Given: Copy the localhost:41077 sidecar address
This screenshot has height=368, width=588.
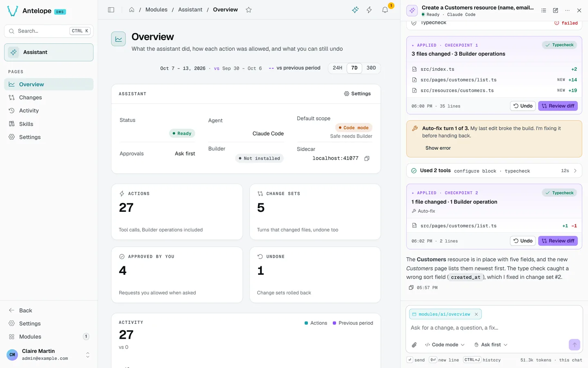Looking at the screenshot, I should pyautogui.click(x=367, y=159).
